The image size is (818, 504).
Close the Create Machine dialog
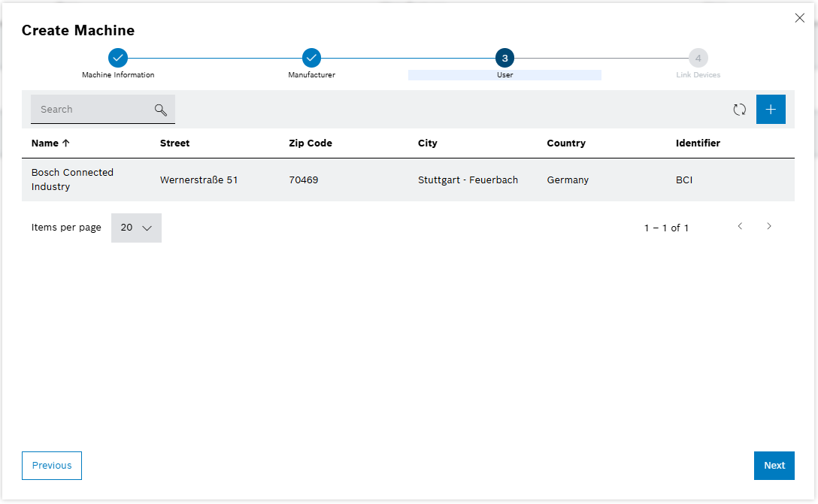coord(799,18)
